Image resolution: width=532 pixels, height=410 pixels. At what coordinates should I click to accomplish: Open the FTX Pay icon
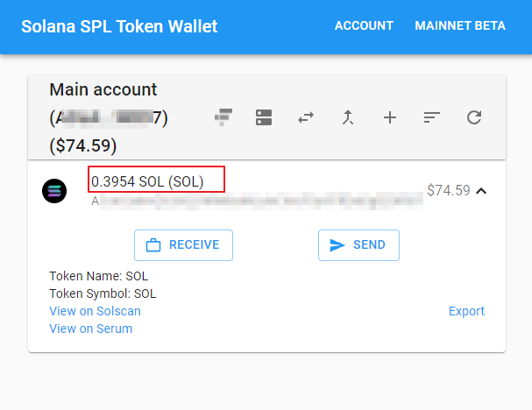click(x=223, y=117)
